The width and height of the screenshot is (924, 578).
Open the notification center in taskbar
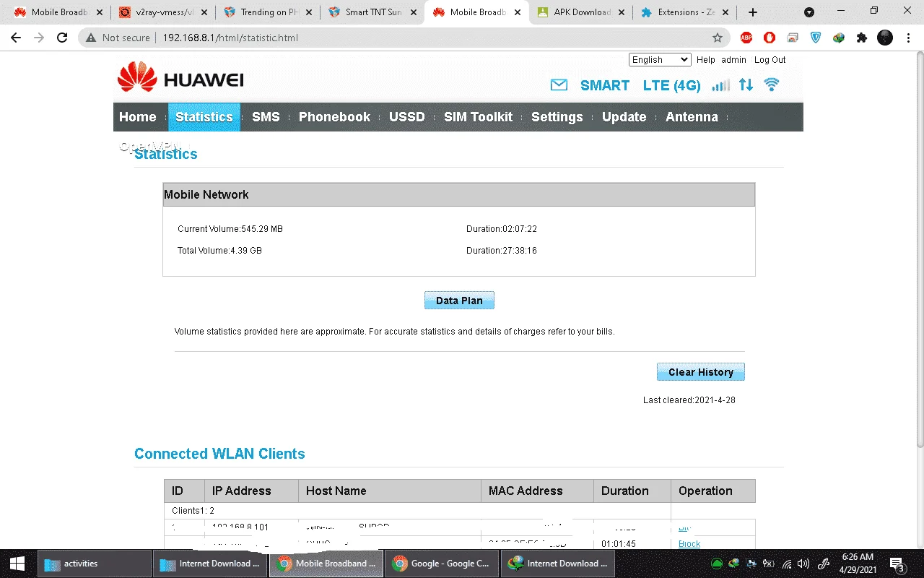[897, 564]
